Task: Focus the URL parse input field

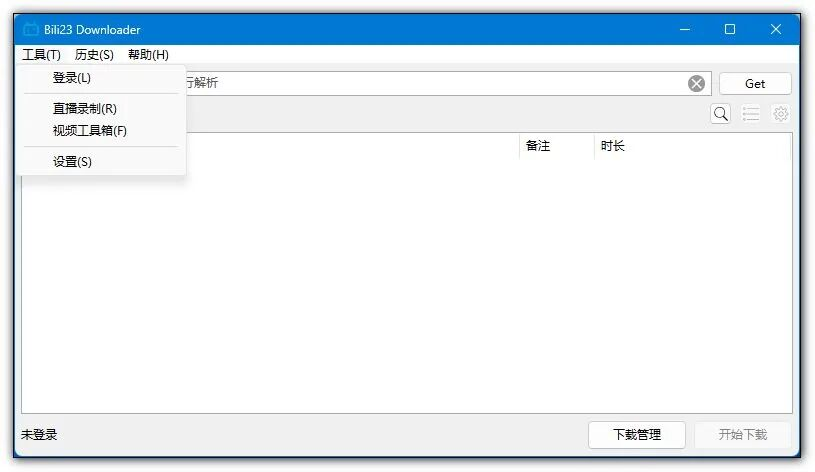Action: coord(430,83)
